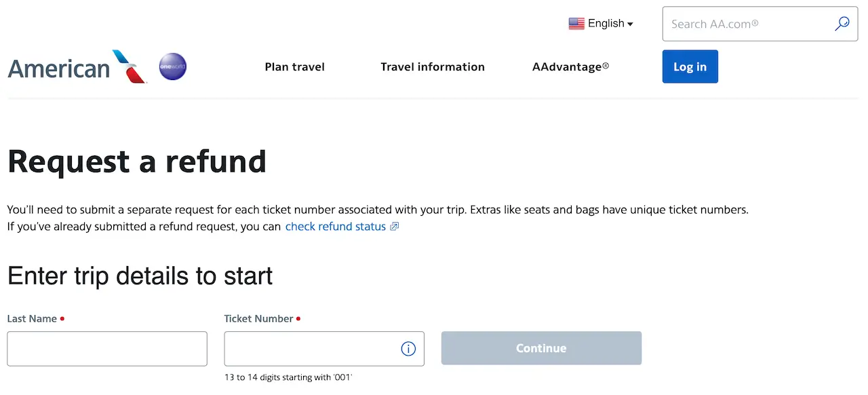Click the American Airlines eagle tail logo
This screenshot has height=395, width=868.
(130, 67)
